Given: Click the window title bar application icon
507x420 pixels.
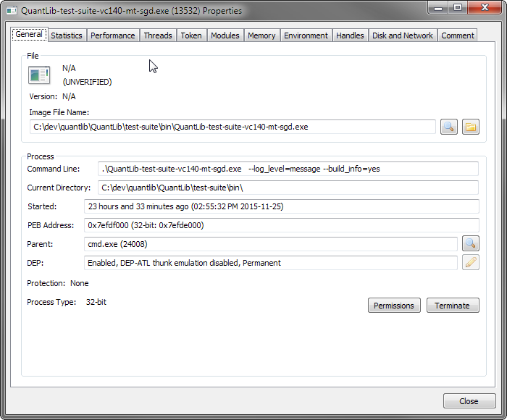Looking at the screenshot, I should click(12, 11).
